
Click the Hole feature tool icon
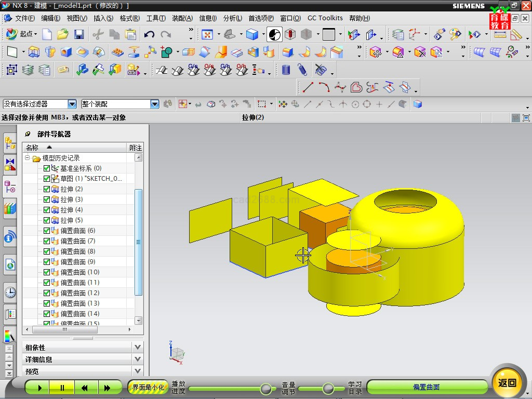[x=66, y=52]
